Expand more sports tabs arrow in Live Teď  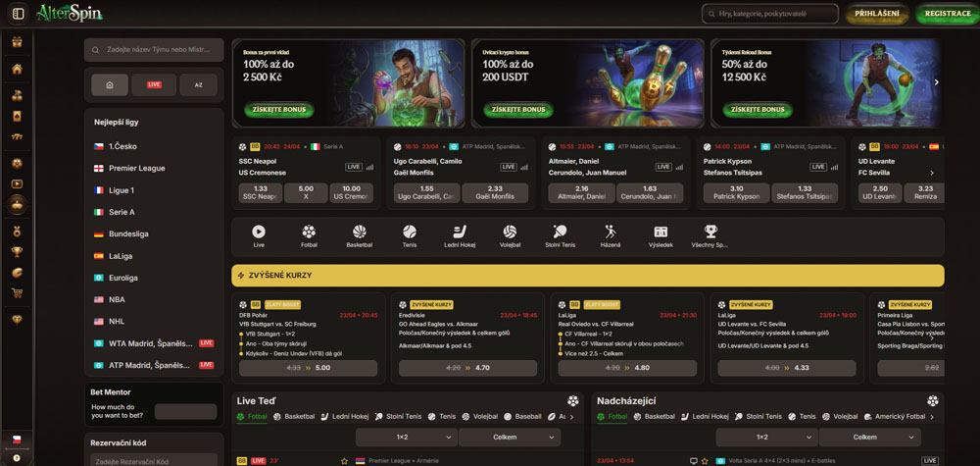pyautogui.click(x=572, y=417)
